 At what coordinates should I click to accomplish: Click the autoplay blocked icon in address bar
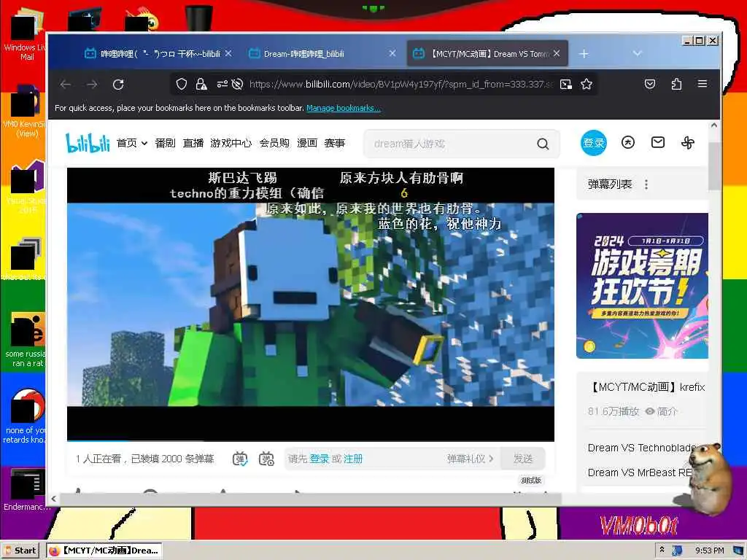[237, 85]
